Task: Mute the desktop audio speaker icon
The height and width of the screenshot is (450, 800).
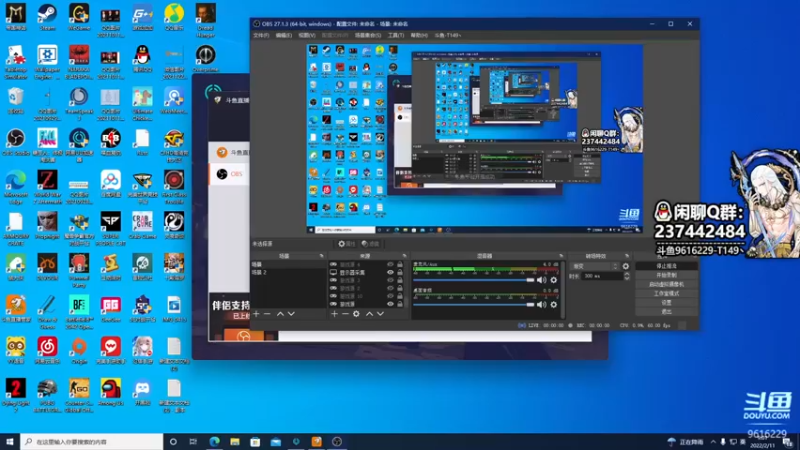Action: [541, 305]
